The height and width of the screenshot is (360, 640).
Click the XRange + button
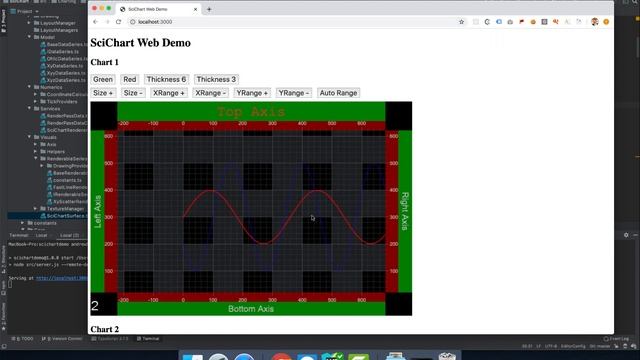click(169, 93)
